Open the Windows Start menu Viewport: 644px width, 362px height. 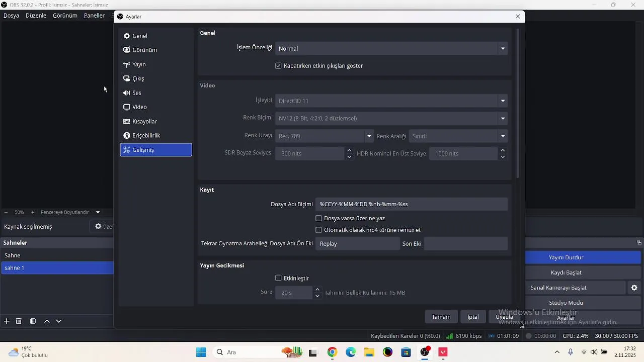(201, 352)
